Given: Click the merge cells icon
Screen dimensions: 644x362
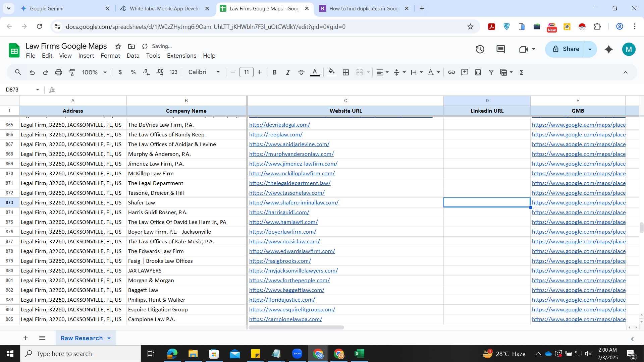Looking at the screenshot, I should (360, 72).
